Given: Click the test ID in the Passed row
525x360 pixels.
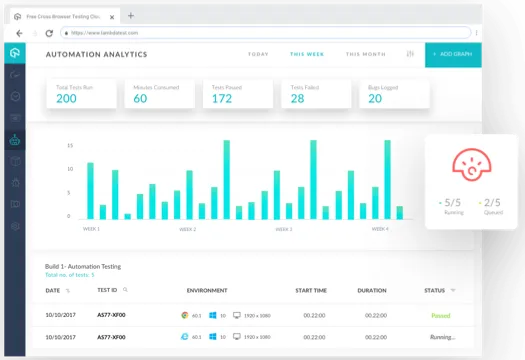Looking at the screenshot, I should [x=111, y=315].
